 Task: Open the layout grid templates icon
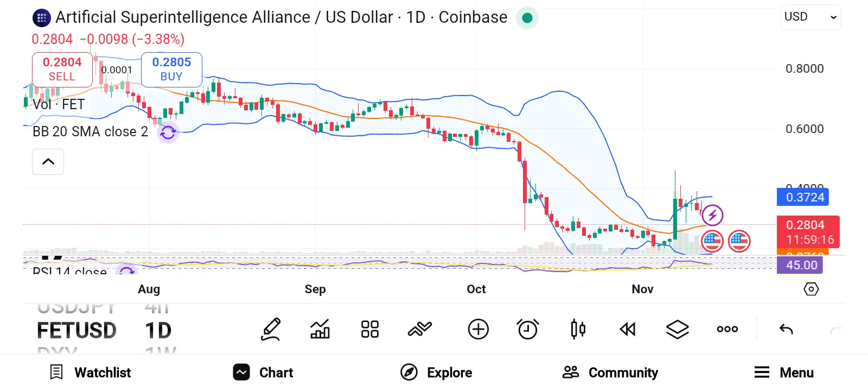369,329
